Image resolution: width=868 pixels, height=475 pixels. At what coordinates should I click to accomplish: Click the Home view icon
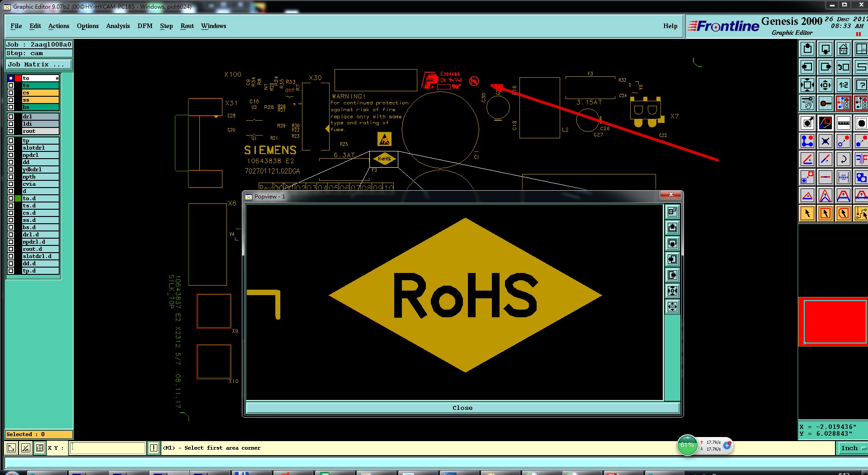tap(844, 49)
